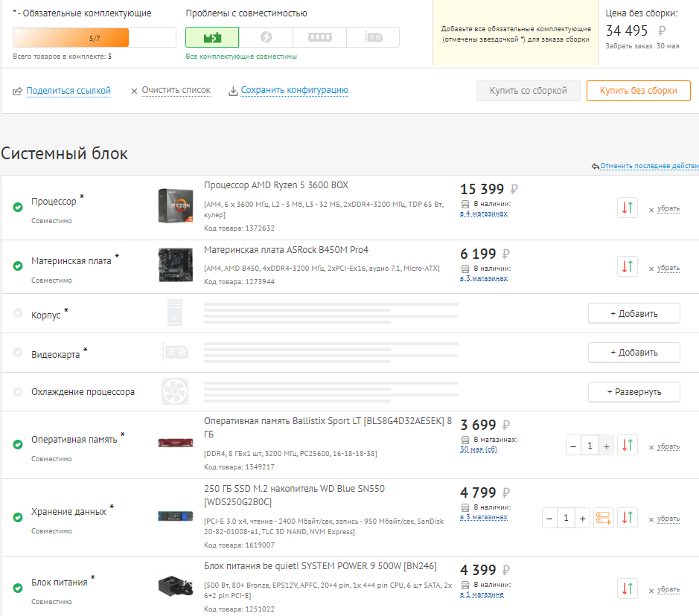This screenshot has width=699, height=616.
Task: Open the video card compatibility icon
Action: click(x=372, y=37)
